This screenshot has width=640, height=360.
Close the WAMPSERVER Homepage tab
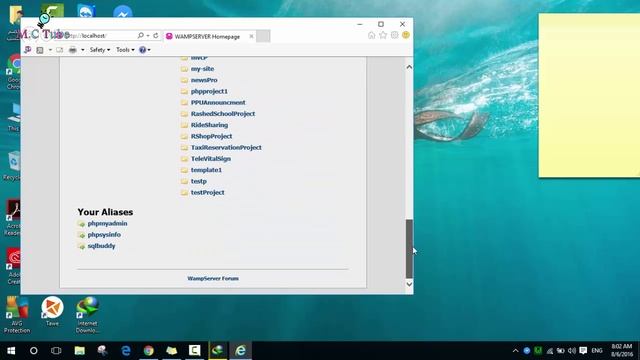click(x=251, y=36)
